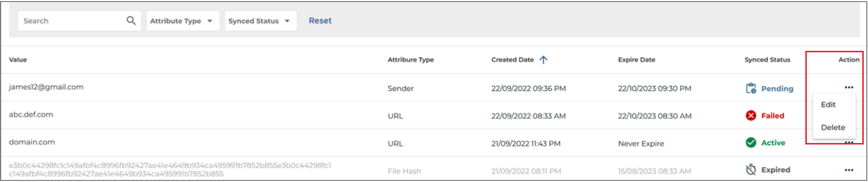Screen dimensions: 868x182
Task: Click the Expired timer icon
Action: tap(751, 170)
